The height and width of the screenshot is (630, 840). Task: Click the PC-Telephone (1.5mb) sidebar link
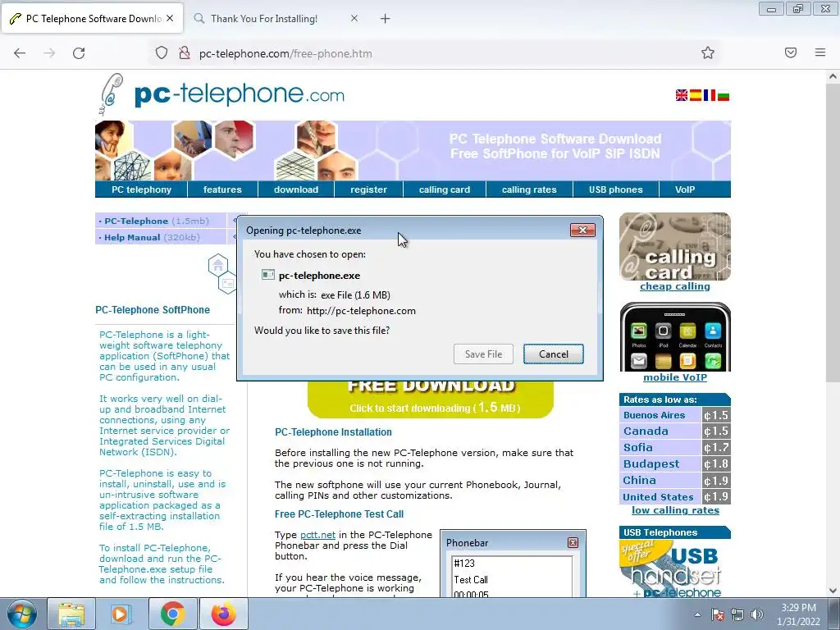coord(157,221)
